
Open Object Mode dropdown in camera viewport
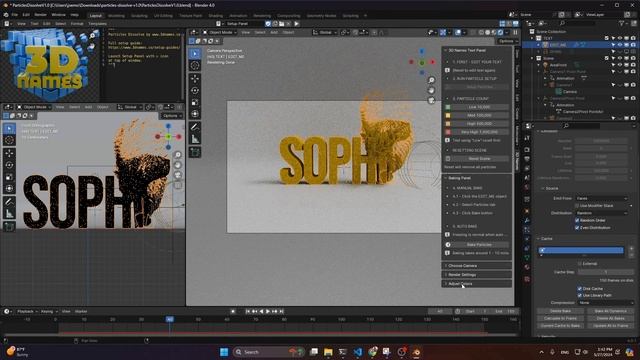click(219, 32)
